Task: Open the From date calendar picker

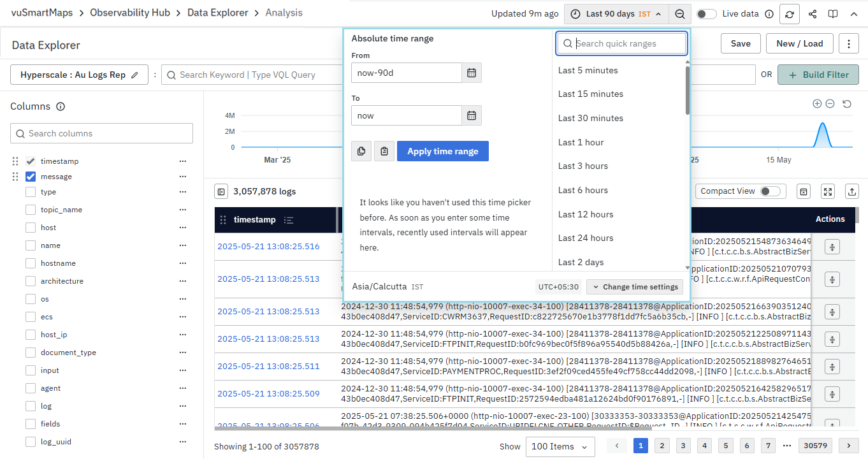Action: coord(472,73)
